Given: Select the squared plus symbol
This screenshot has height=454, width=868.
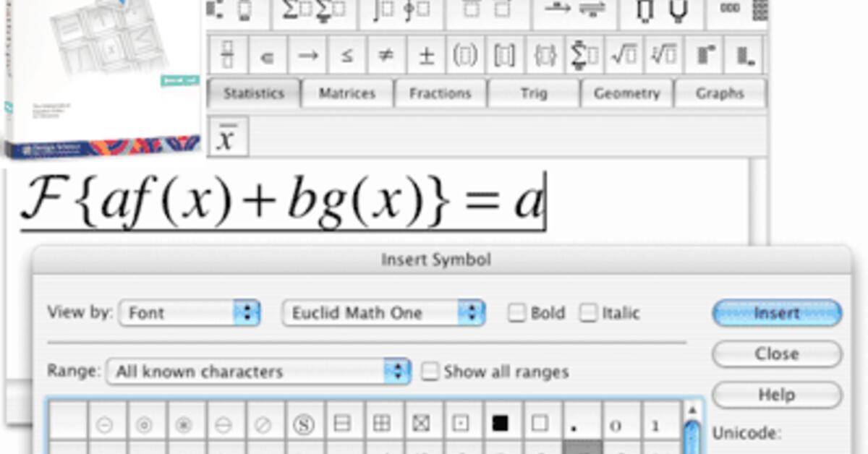Looking at the screenshot, I should coord(381,424).
